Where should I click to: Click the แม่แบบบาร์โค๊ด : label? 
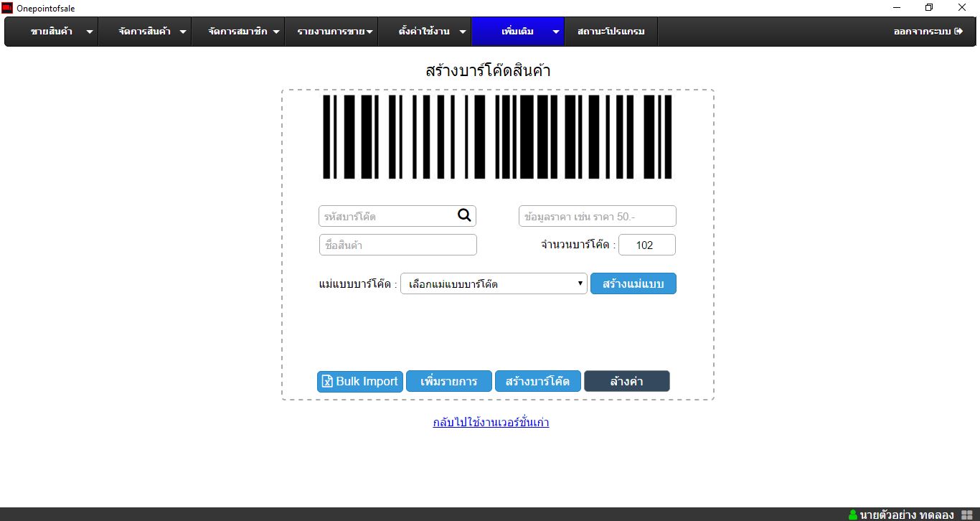(357, 284)
